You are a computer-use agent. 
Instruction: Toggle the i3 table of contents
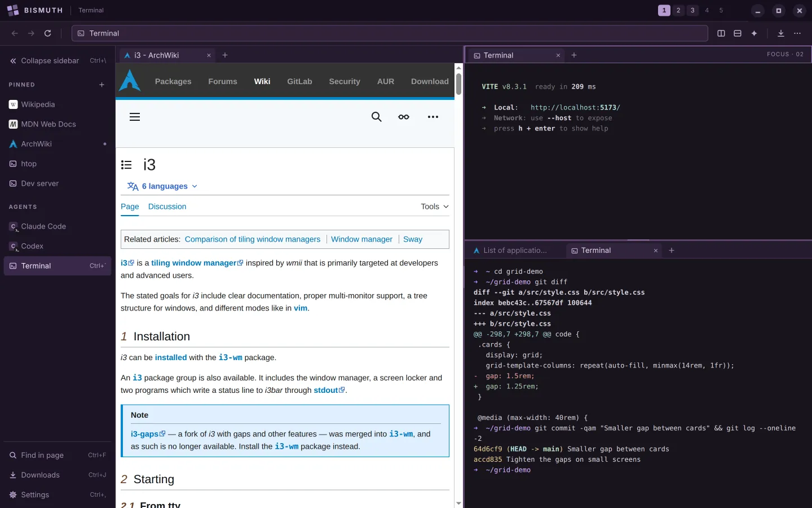[126, 165]
